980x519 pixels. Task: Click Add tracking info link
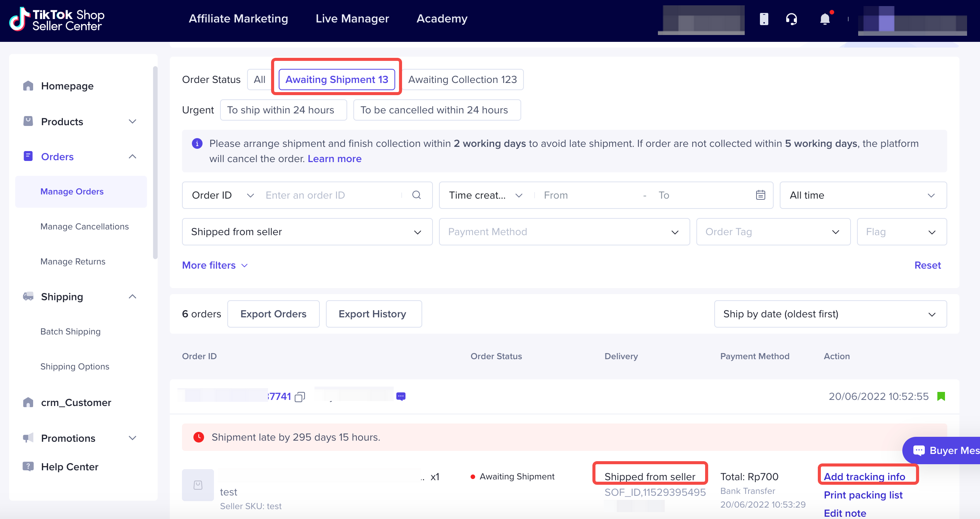click(x=864, y=476)
